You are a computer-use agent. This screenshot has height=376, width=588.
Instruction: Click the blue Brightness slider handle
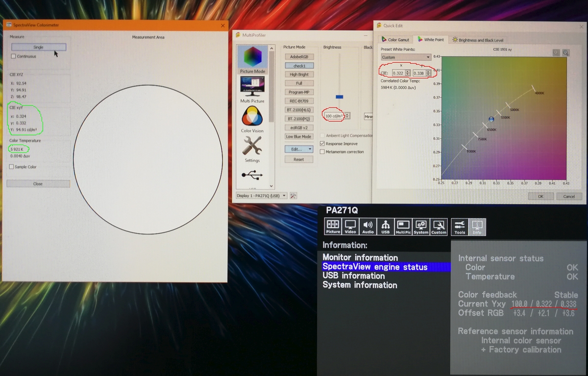click(339, 97)
